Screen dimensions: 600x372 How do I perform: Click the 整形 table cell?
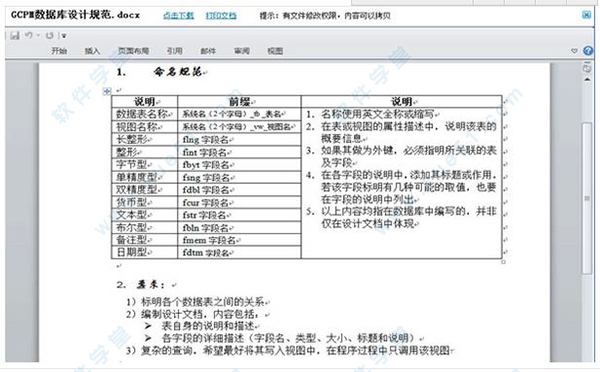(x=145, y=152)
